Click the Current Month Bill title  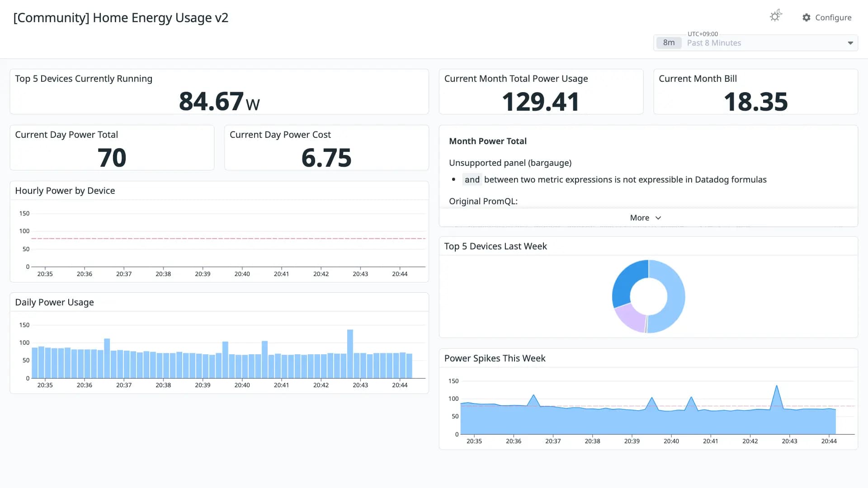coord(698,79)
